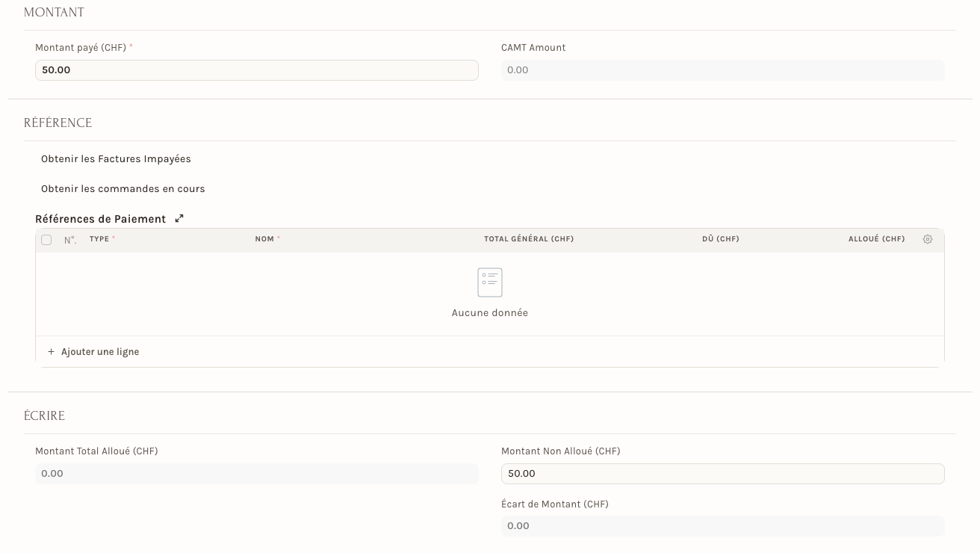Click the NOM column header

click(264, 239)
